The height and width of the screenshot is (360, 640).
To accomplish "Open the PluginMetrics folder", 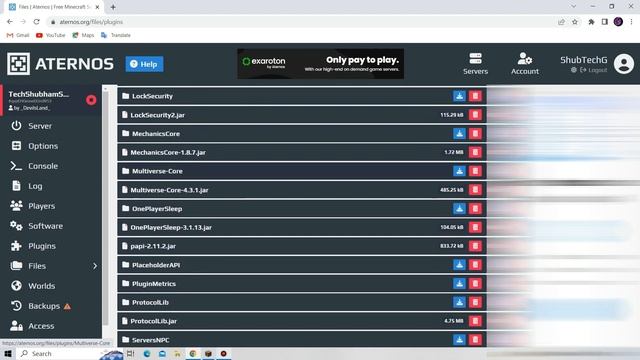I will pos(154,284).
